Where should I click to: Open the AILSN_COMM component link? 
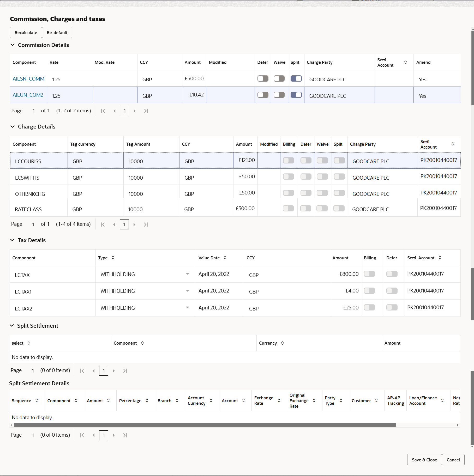tap(28, 78)
